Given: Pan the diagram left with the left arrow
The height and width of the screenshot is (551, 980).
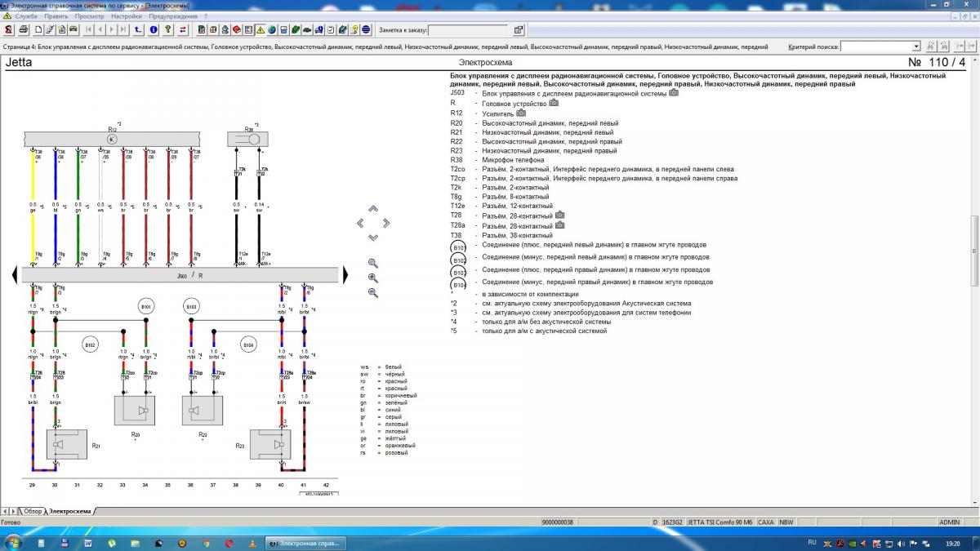Looking at the screenshot, I should 360,223.
